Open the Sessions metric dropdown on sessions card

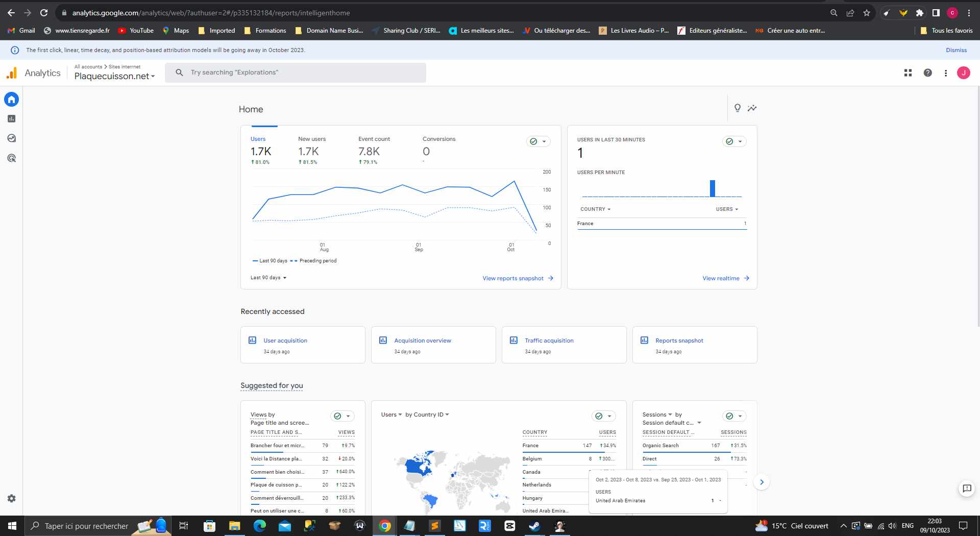pos(657,415)
